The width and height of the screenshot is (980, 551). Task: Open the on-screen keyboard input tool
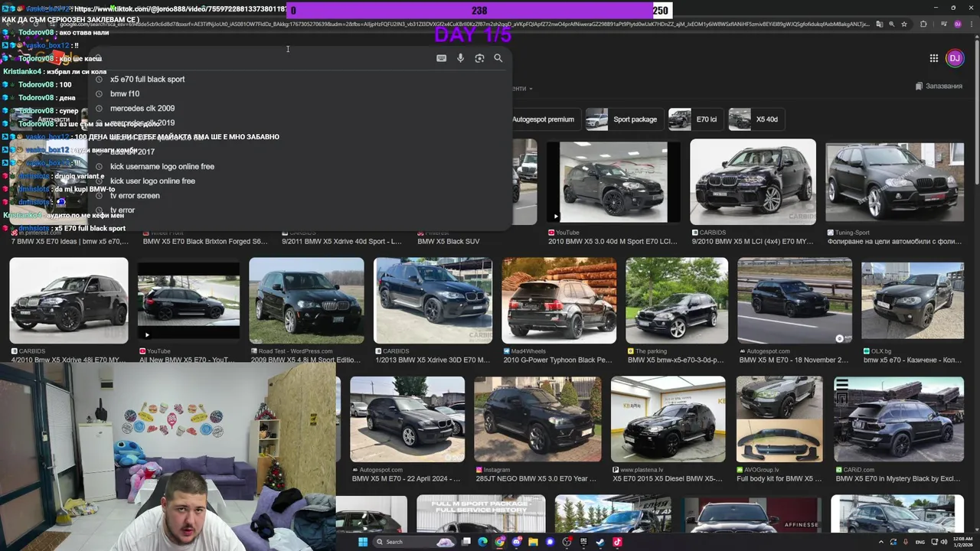tap(441, 58)
